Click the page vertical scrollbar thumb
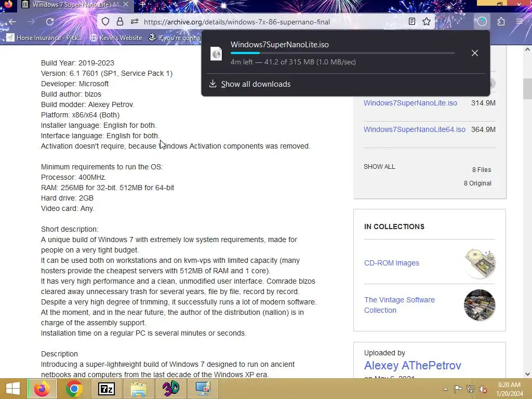 pos(527,88)
